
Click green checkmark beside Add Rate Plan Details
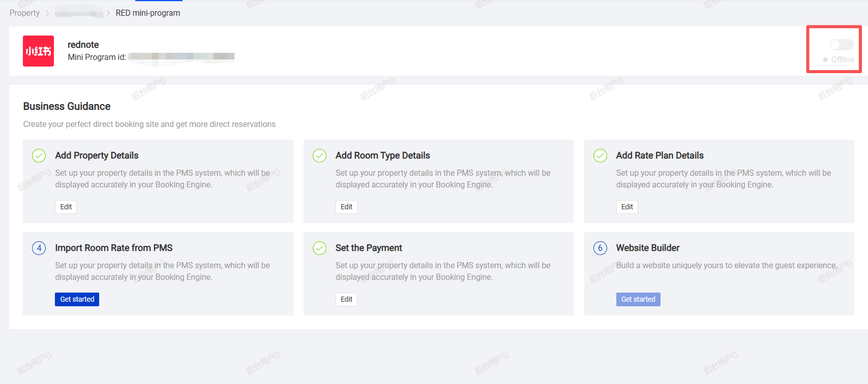click(600, 155)
